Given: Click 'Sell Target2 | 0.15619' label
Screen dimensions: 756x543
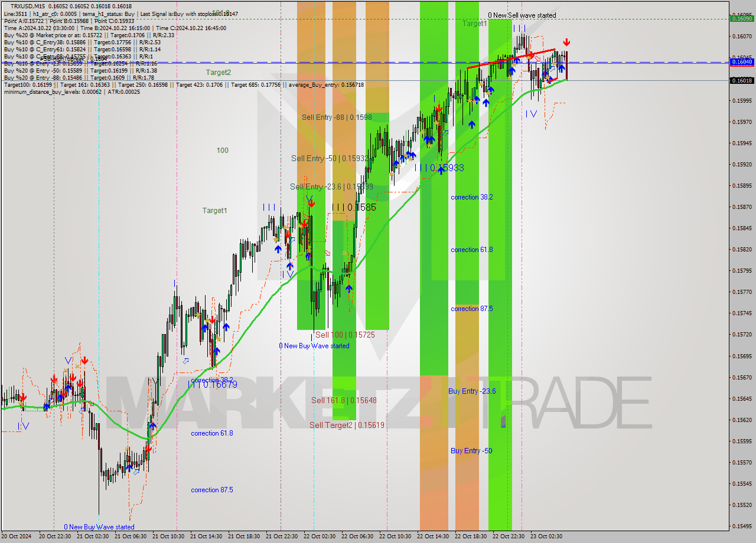Looking at the screenshot, I should coord(347,424).
